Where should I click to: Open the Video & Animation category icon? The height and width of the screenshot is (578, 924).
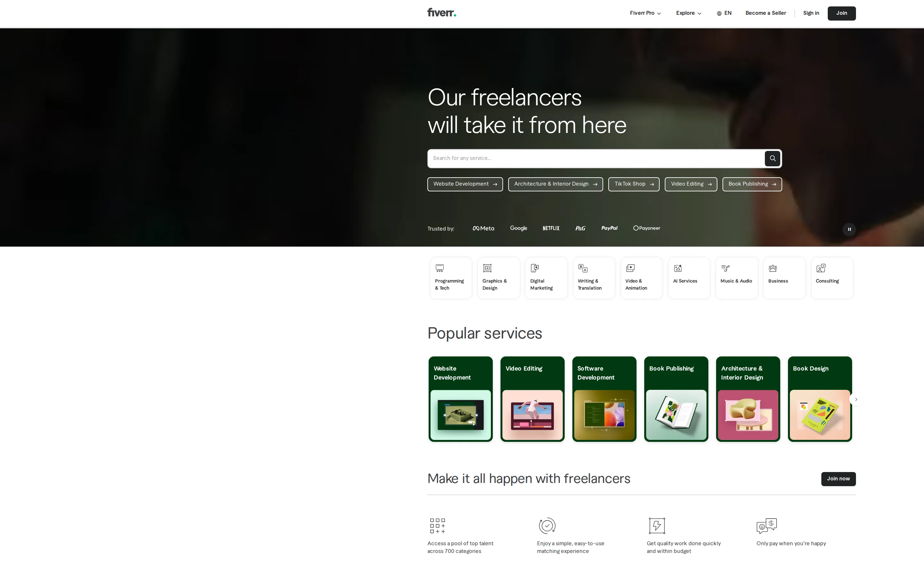tap(630, 268)
